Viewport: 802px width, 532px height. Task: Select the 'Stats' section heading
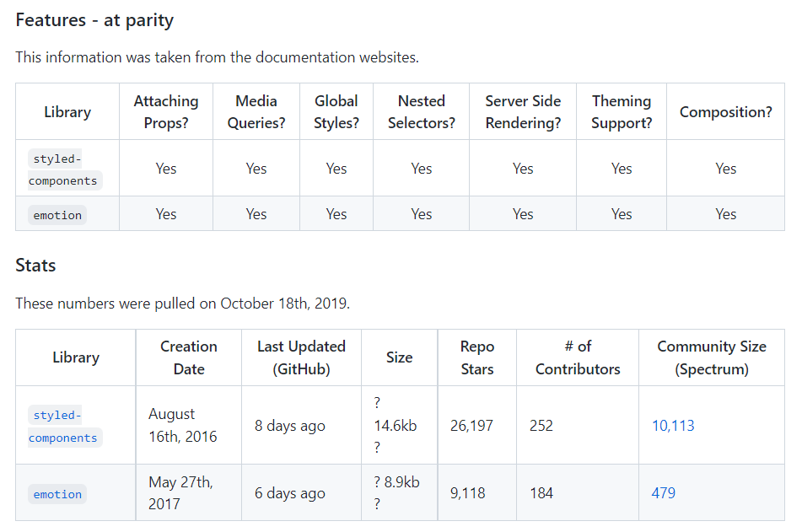(x=35, y=266)
